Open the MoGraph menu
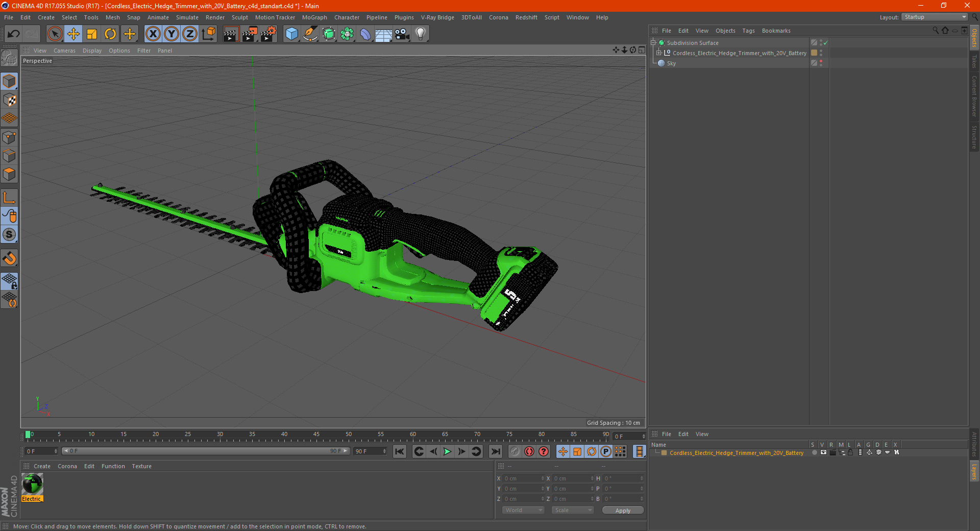The height and width of the screenshot is (531, 980). [314, 17]
